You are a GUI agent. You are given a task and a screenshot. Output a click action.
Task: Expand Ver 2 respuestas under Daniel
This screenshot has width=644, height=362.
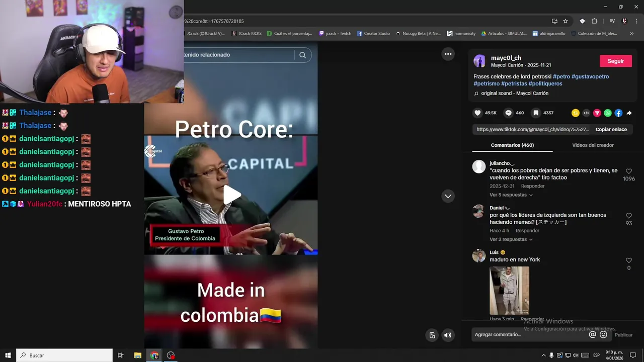pyautogui.click(x=511, y=239)
